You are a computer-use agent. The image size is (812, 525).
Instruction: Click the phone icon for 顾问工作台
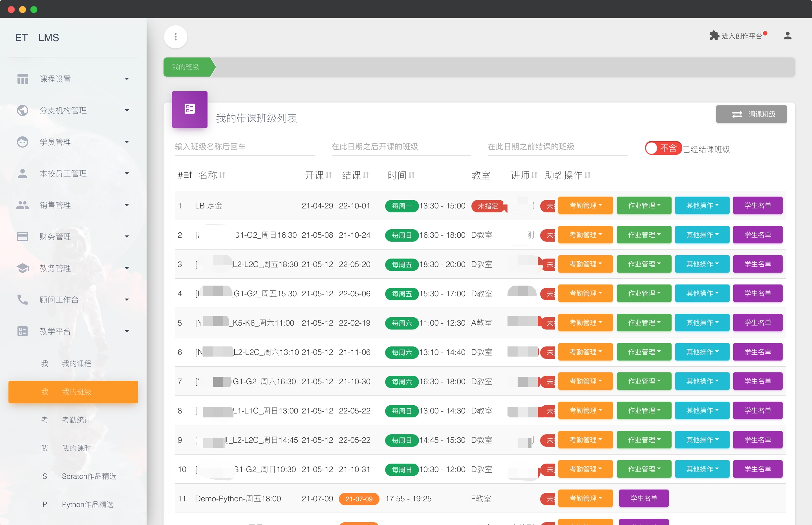point(23,299)
